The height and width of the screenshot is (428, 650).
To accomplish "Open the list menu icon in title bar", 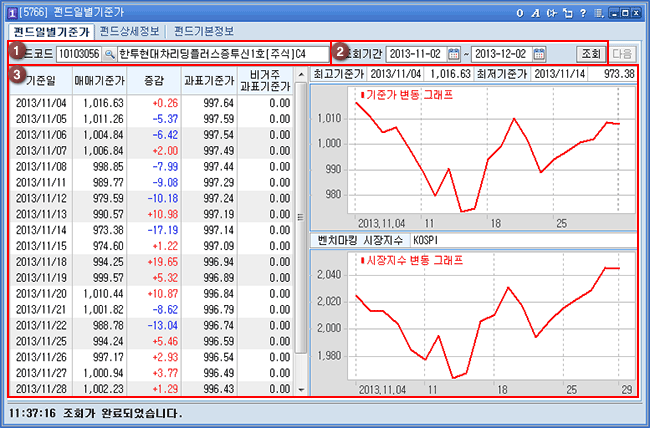I will pyautogui.click(x=597, y=12).
